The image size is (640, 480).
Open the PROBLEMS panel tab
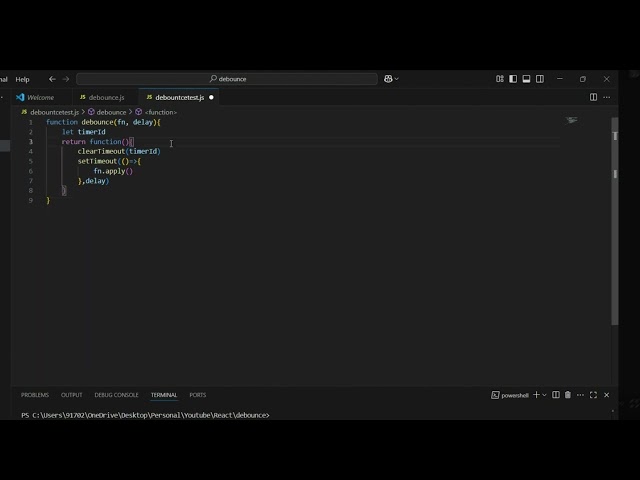[x=35, y=395]
